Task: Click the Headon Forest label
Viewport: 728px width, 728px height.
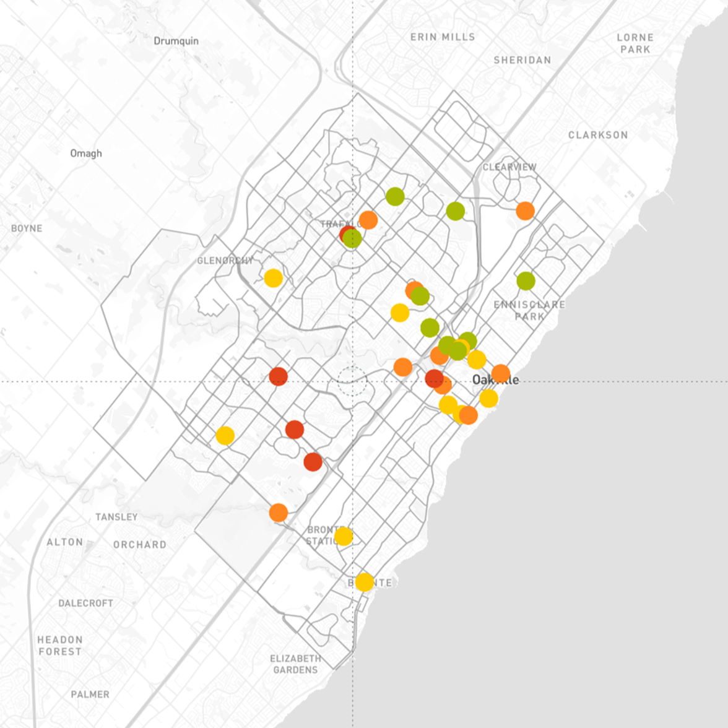Action: point(59,646)
